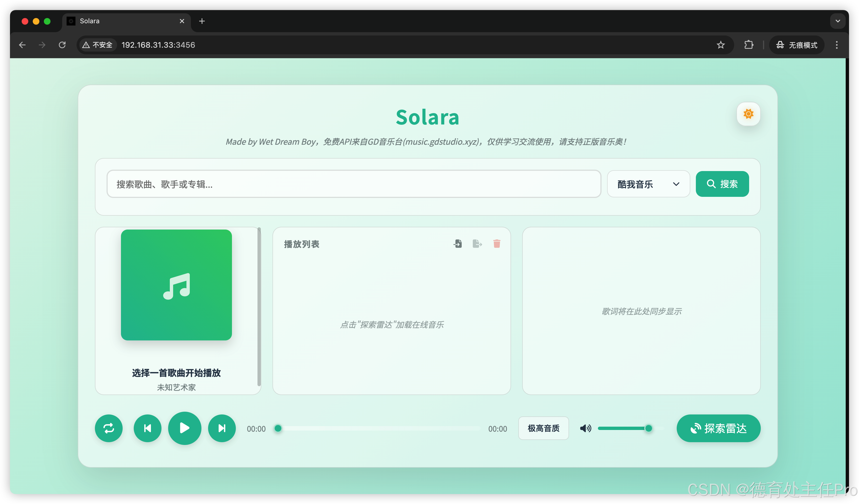Viewport: 859px width, 504px height.
Task: Toggle theme with the sun icon
Action: tap(748, 114)
